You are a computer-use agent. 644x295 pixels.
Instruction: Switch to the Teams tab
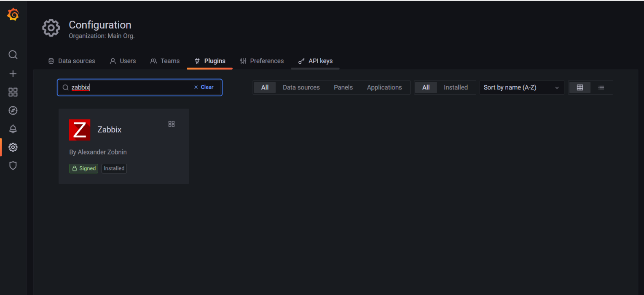pyautogui.click(x=165, y=61)
